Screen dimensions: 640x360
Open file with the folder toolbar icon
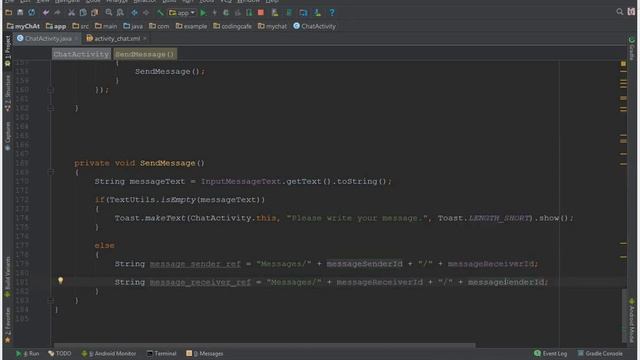[8, 13]
